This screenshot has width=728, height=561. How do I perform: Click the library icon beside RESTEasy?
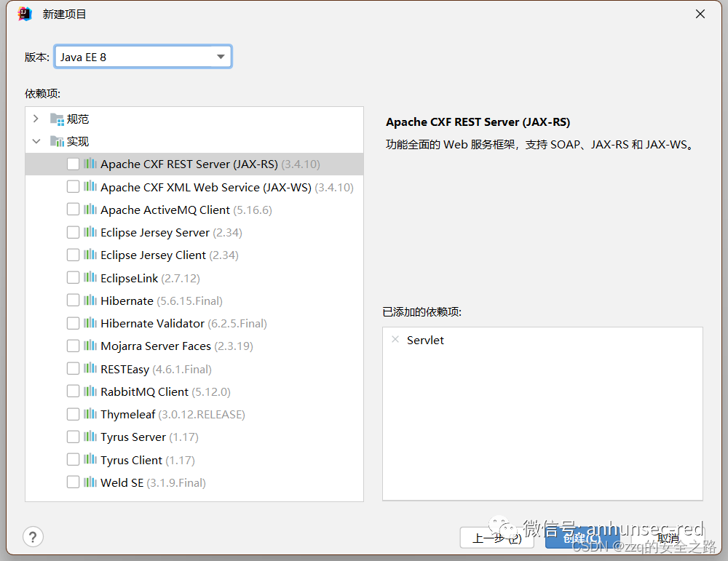(90, 368)
